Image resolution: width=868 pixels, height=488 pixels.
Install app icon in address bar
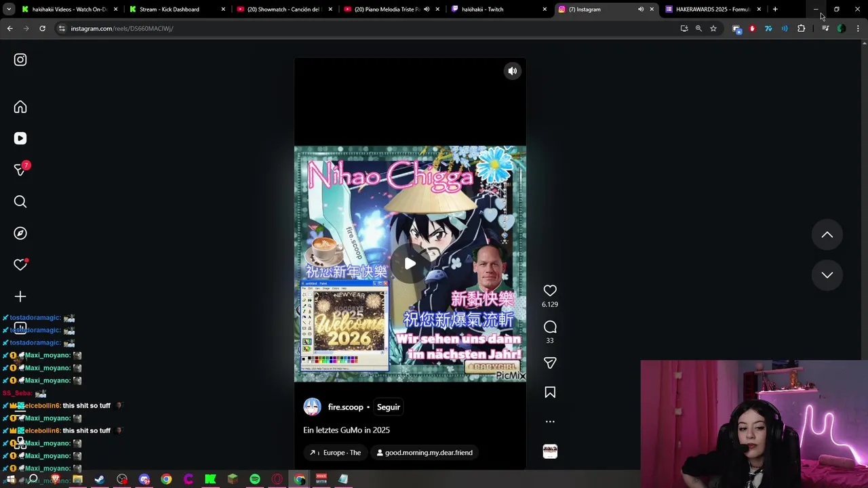(684, 28)
